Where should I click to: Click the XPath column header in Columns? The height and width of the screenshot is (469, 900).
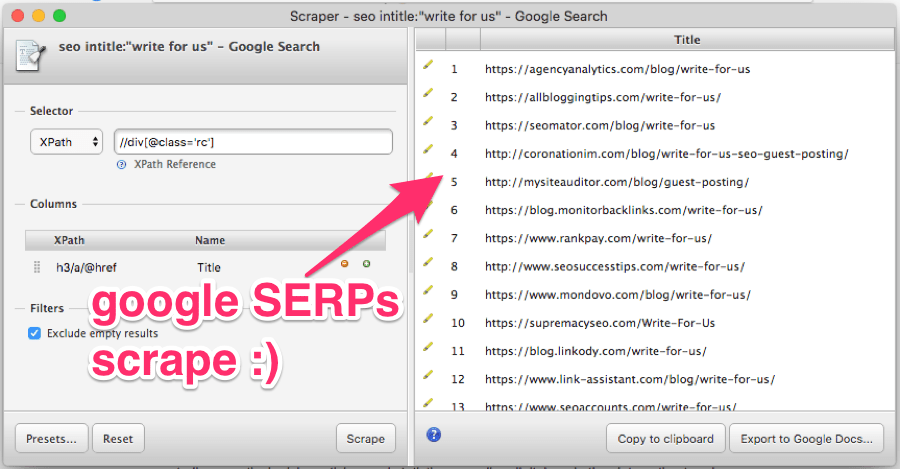coord(69,240)
